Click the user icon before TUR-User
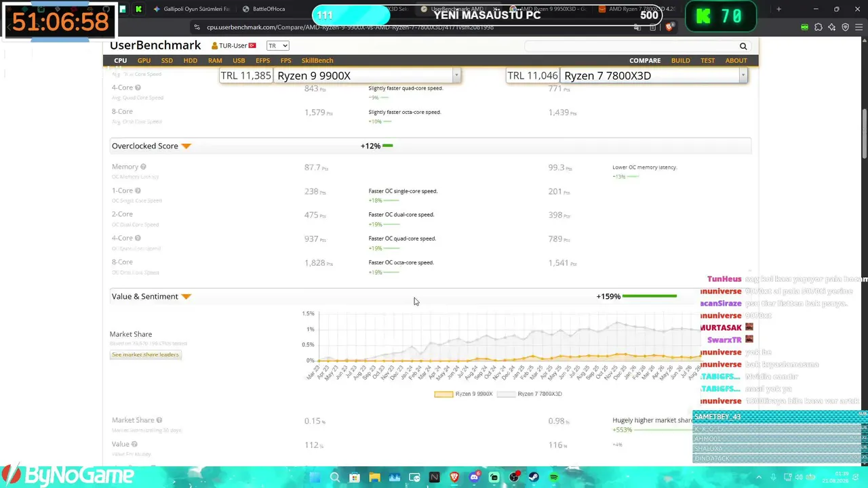 pyautogui.click(x=214, y=46)
